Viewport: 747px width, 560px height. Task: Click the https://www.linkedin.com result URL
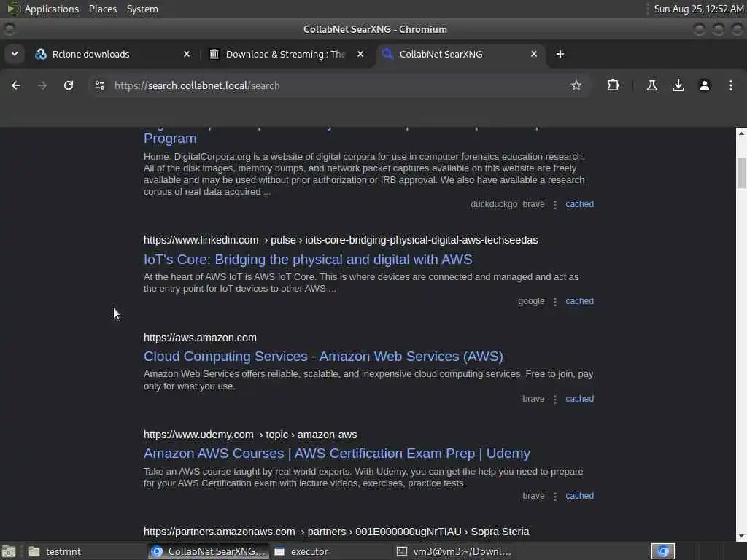click(341, 240)
